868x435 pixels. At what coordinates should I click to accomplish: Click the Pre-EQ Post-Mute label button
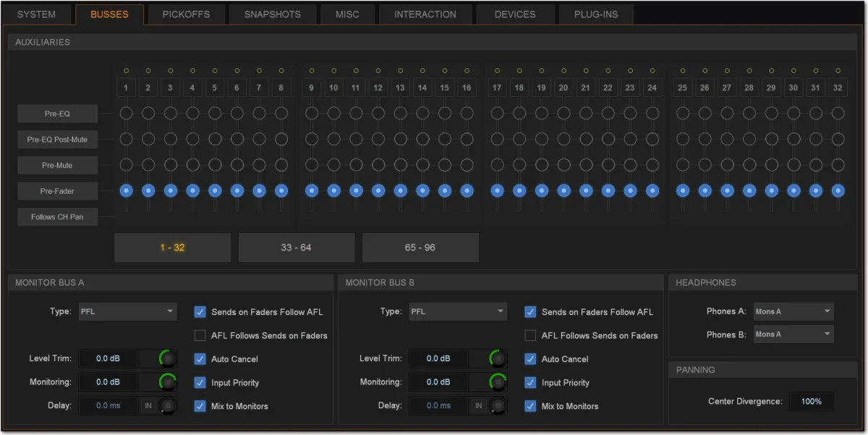pyautogui.click(x=57, y=140)
